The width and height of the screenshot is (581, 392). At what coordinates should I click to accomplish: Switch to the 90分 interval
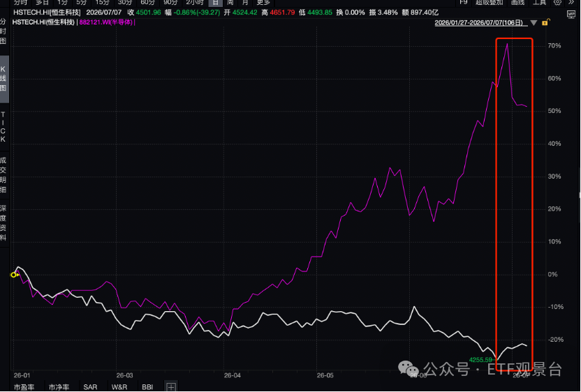click(x=170, y=3)
